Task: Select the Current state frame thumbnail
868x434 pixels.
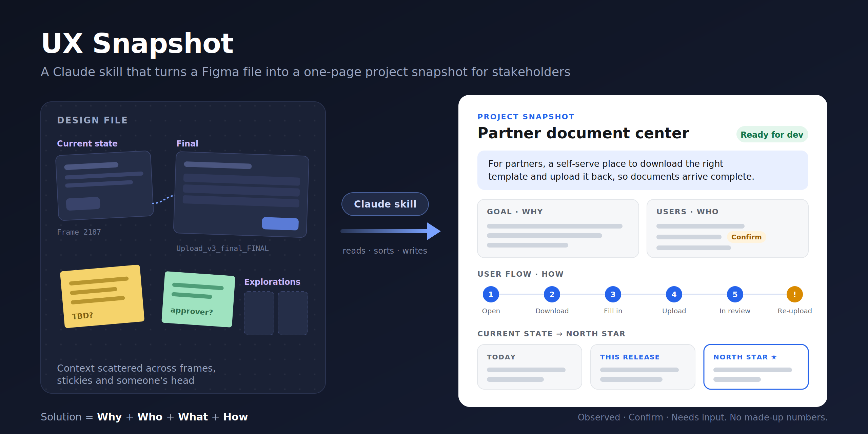Action: [104, 185]
